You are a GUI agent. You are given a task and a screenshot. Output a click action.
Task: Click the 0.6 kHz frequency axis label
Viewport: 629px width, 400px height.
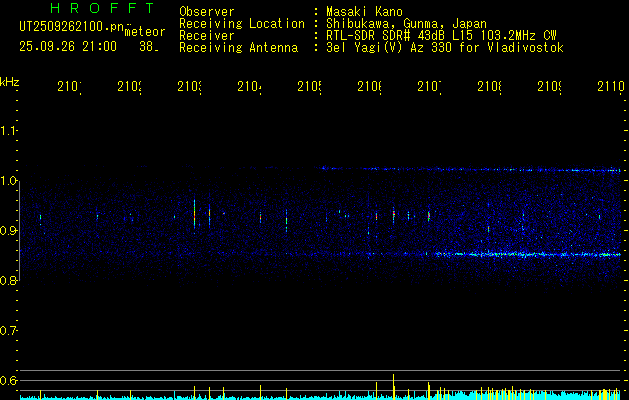click(8, 380)
